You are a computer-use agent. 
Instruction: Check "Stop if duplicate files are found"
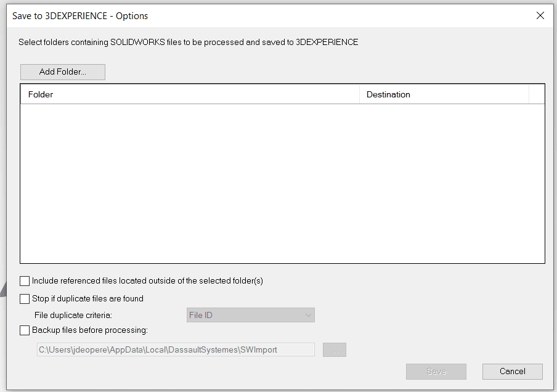click(25, 298)
